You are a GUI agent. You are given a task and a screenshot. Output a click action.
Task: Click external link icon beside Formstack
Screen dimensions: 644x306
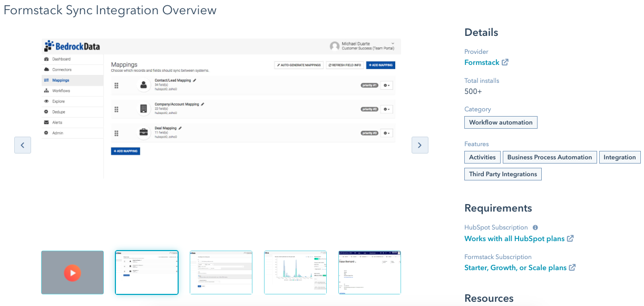coord(505,62)
